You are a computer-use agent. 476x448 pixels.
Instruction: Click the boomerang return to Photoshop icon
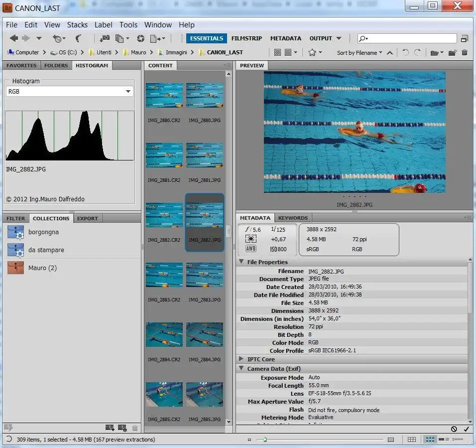coord(78,38)
